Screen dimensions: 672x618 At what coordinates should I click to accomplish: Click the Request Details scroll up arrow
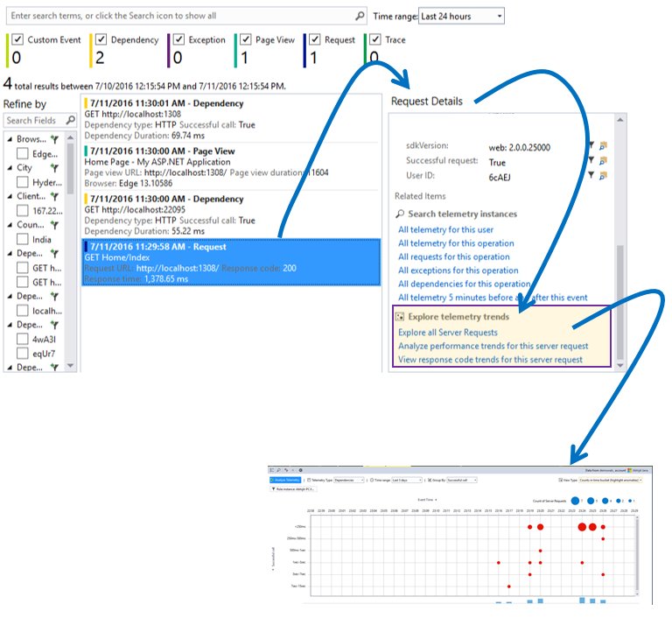(620, 120)
